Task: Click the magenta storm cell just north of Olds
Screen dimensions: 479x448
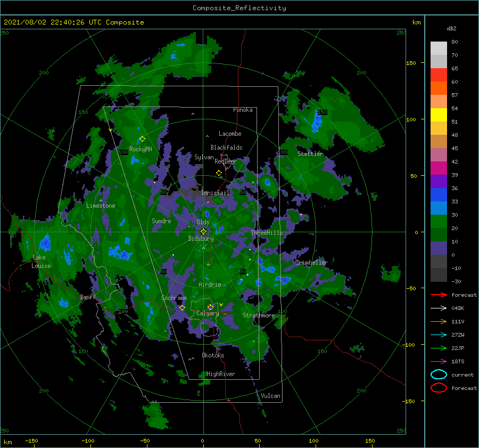Action: point(207,214)
